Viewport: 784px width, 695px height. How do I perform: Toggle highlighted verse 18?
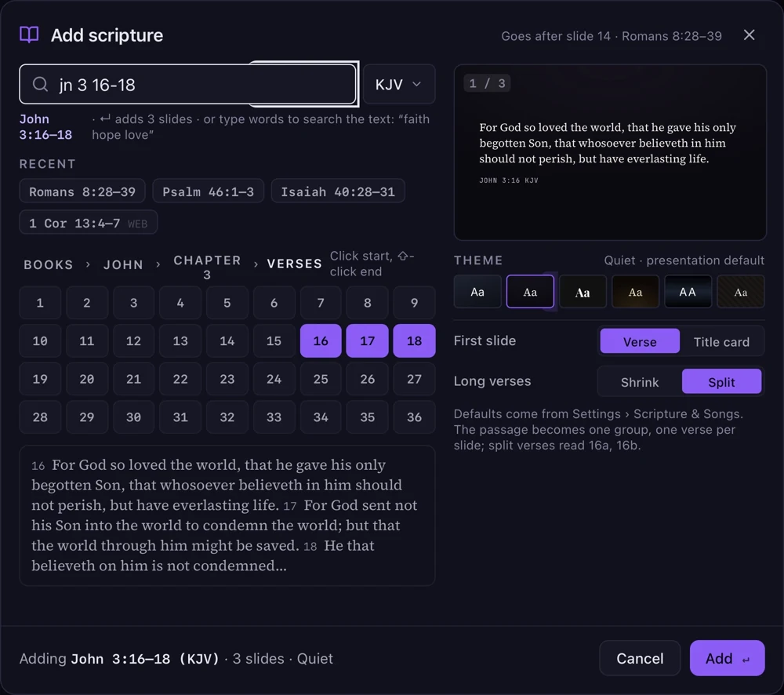tap(414, 340)
